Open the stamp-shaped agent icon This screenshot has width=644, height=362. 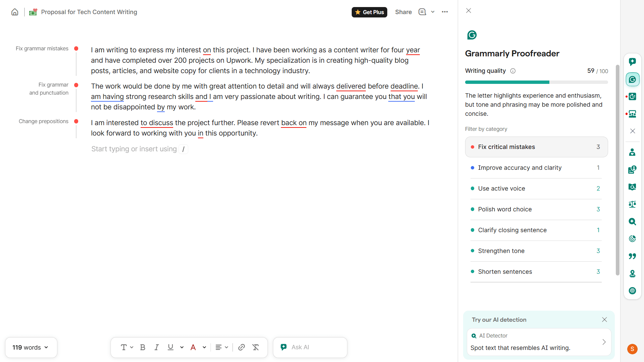tap(632, 273)
